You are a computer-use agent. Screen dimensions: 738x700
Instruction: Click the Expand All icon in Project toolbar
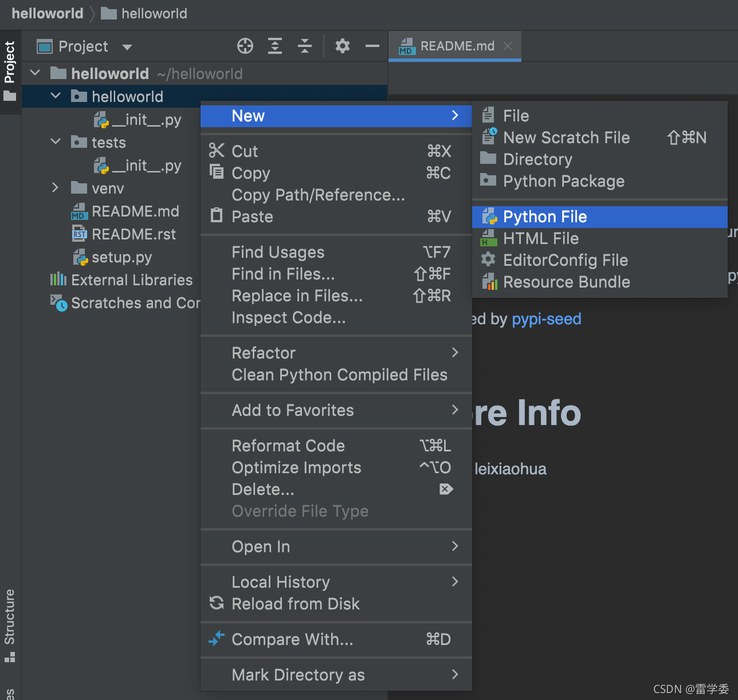coord(275,46)
